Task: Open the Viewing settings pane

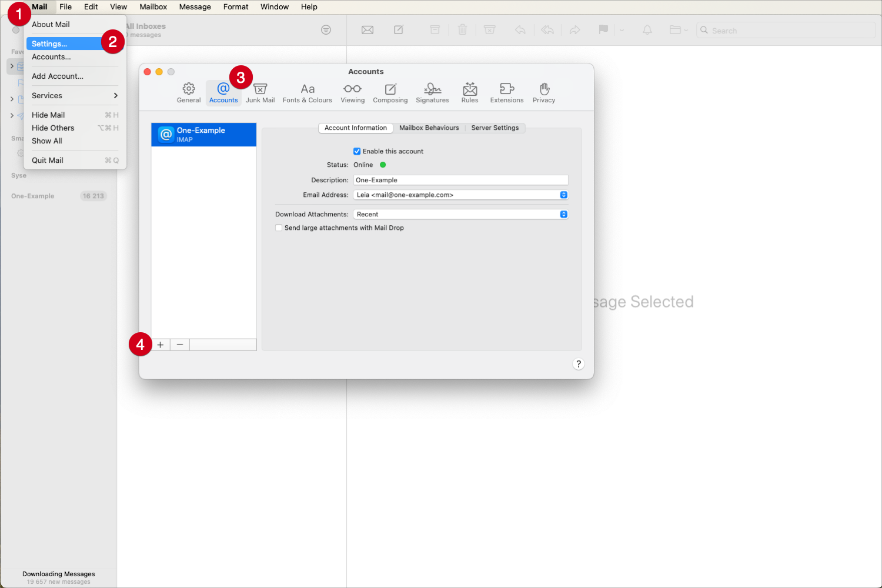Action: click(352, 93)
